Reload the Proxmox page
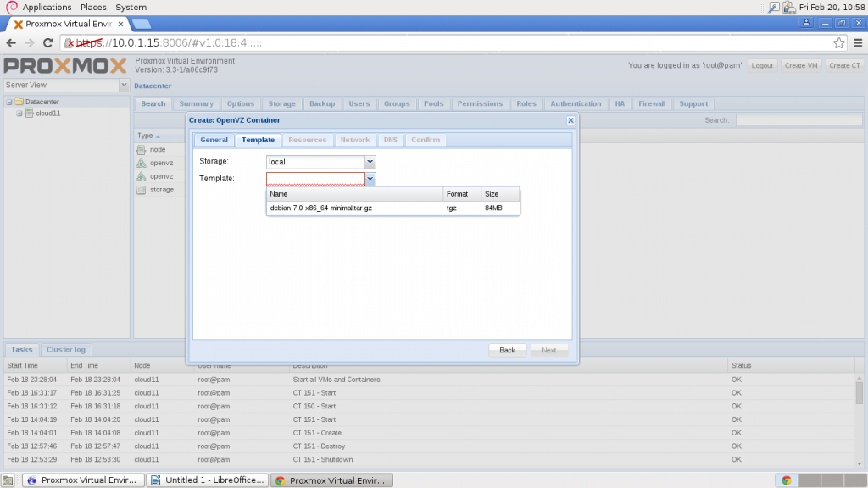868x488 pixels. 48,42
